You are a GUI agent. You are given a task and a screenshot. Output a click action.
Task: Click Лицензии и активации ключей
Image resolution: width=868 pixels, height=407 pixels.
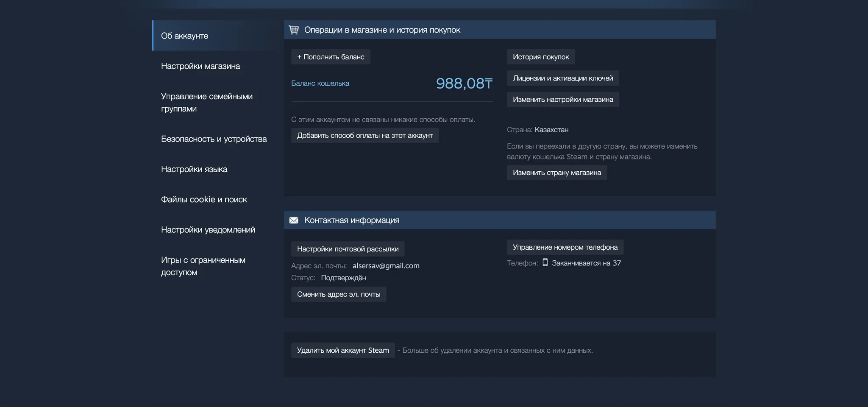pyautogui.click(x=563, y=78)
